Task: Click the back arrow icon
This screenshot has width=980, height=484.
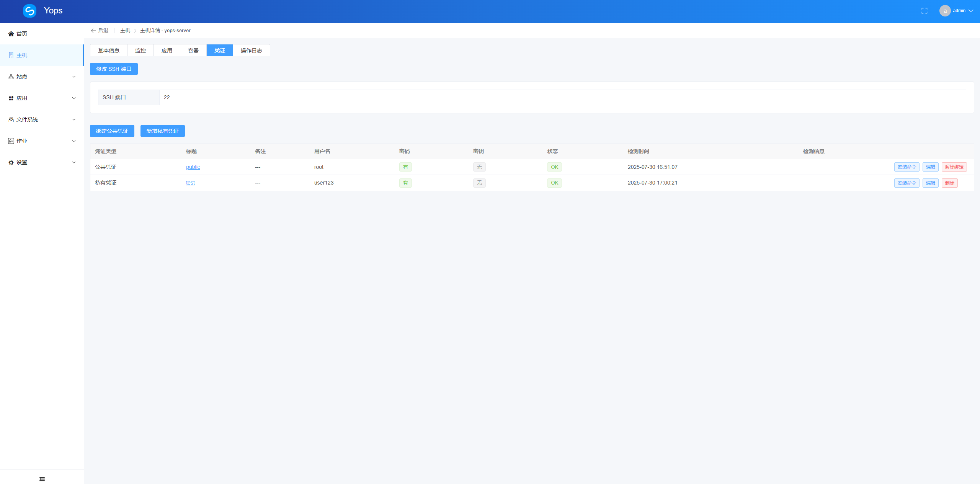Action: (x=93, y=31)
